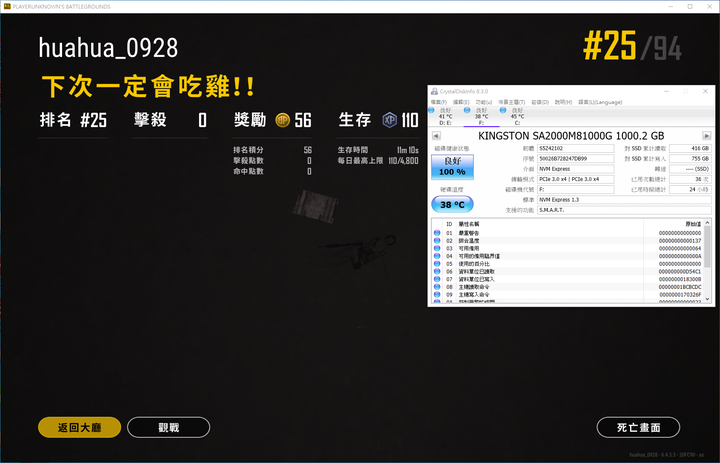
Task: Click the blue status orb on the F: tab
Action: [x=467, y=110]
